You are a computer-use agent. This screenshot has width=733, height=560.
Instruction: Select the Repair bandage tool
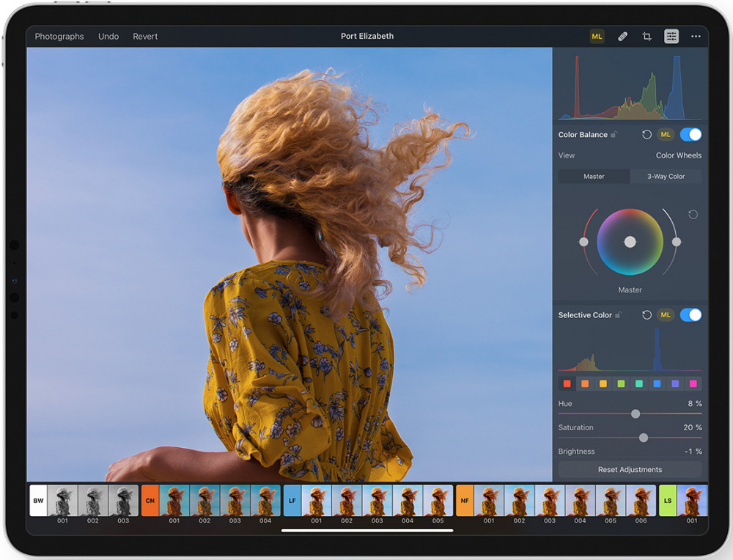pos(622,37)
